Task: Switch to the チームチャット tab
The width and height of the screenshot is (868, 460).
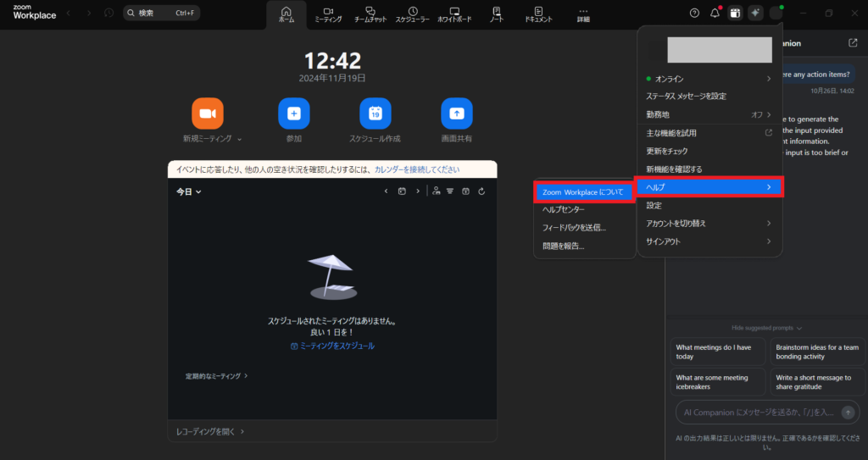Action: click(370, 14)
